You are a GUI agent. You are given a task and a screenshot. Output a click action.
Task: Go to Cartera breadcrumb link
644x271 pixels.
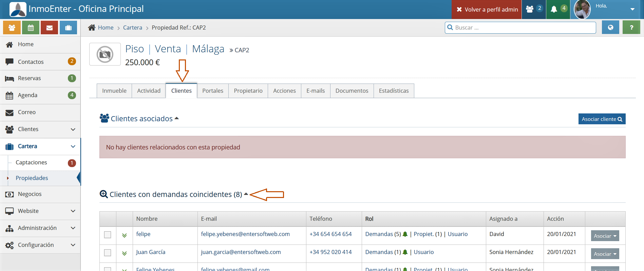(132, 28)
